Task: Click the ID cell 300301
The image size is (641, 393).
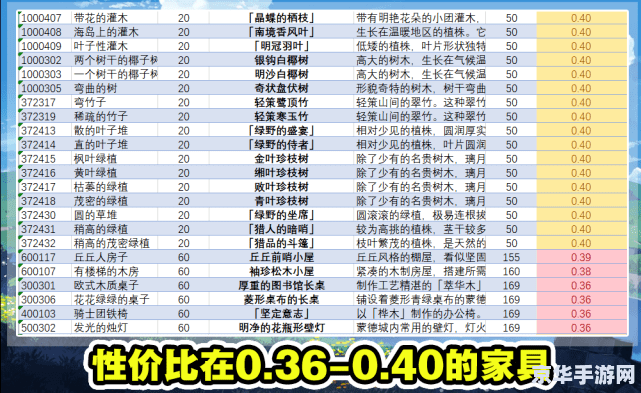Action: tap(38, 285)
